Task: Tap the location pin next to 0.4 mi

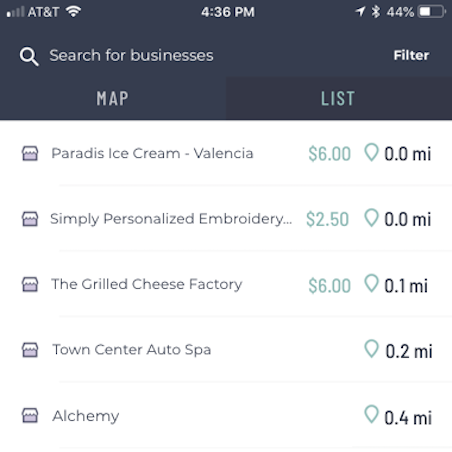Action: click(x=371, y=414)
